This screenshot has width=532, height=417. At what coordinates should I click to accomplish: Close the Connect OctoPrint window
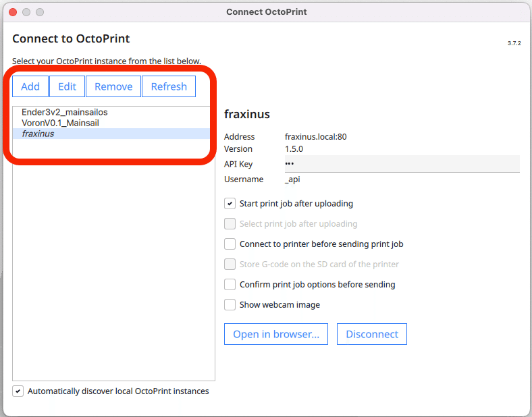[x=13, y=12]
